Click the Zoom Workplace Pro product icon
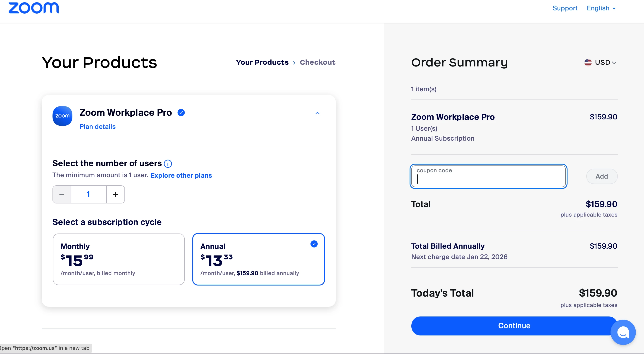644x354 pixels. click(62, 116)
